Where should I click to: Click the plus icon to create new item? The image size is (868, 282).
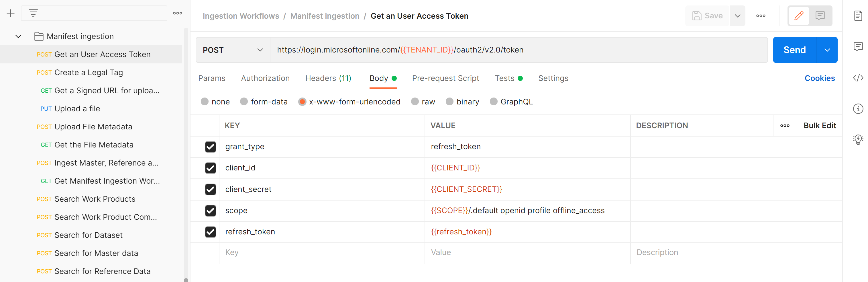(10, 13)
